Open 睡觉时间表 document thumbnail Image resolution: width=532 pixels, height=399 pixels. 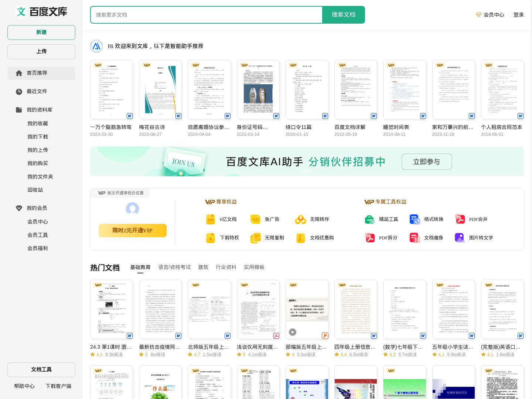point(405,90)
